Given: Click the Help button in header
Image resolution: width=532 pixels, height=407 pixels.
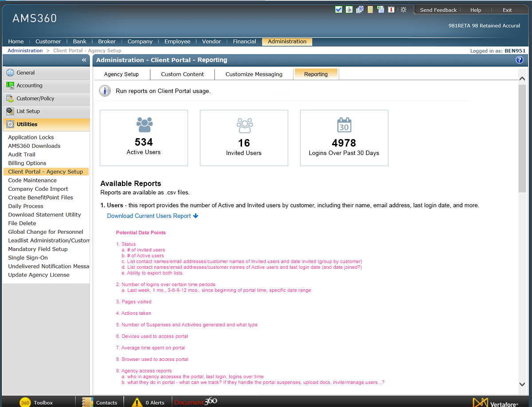Looking at the screenshot, I should coord(476,10).
